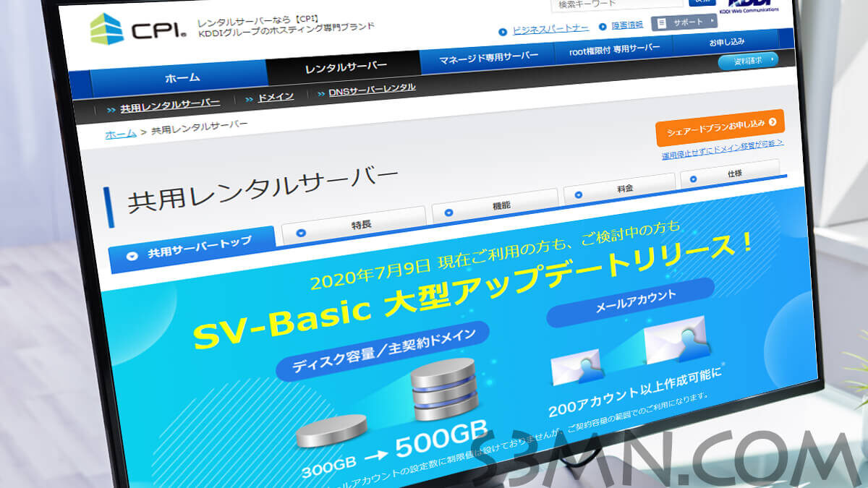
Task: Click the ホーム breadcrumb link
Action: pyautogui.click(x=120, y=134)
